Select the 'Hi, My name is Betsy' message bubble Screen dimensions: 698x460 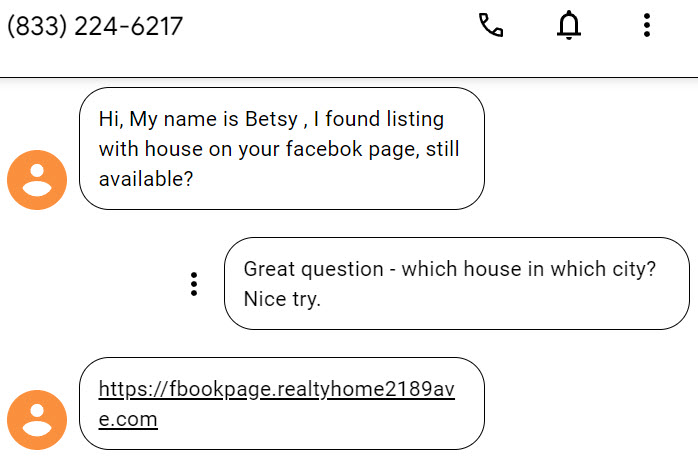tap(282, 149)
